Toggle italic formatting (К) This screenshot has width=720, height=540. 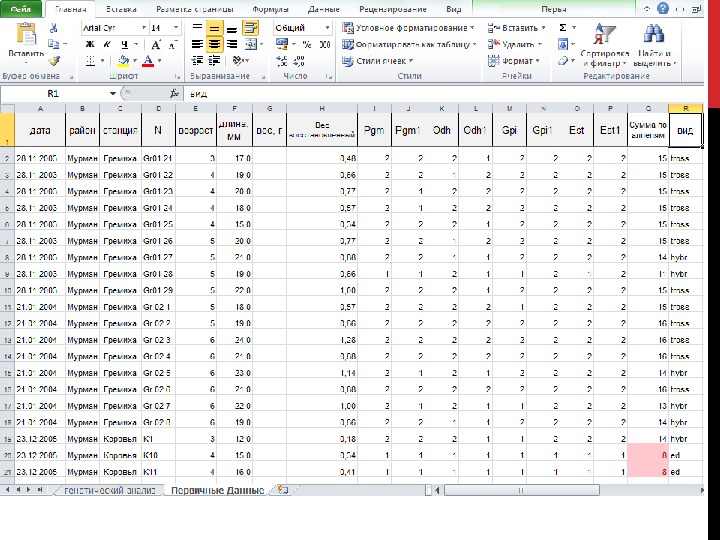click(107, 45)
